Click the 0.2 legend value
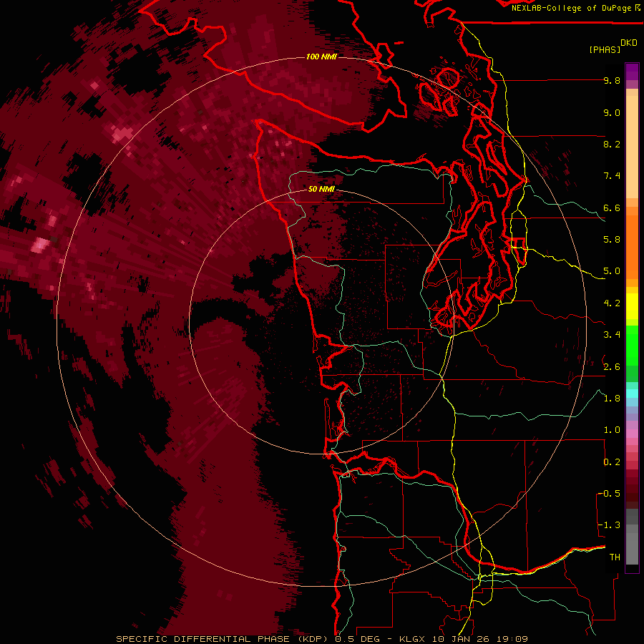The width and height of the screenshot is (644, 644). 612,462
